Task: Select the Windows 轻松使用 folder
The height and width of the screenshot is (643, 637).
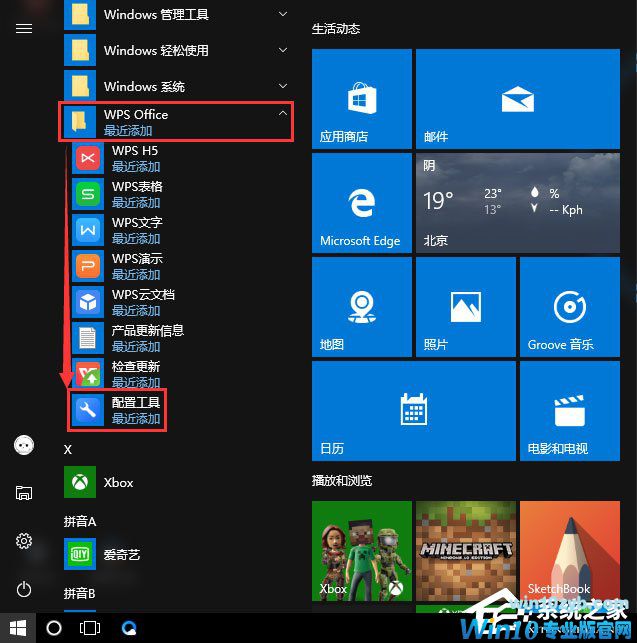Action: tap(178, 50)
